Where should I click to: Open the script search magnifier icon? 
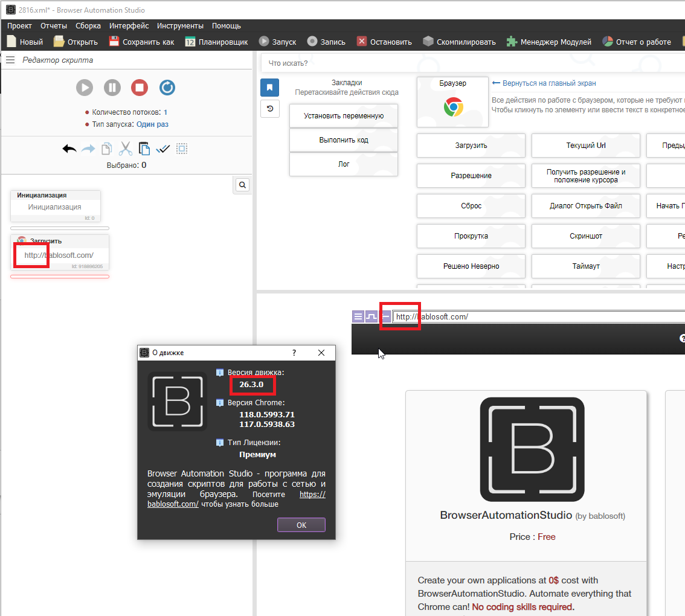(242, 185)
